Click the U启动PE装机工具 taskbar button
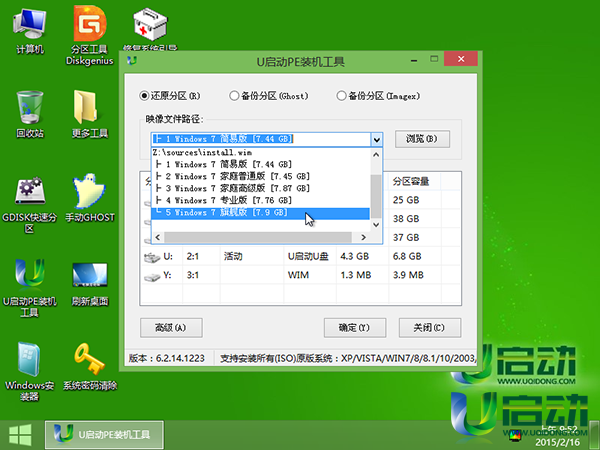Viewport: 600px width, 450px height. click(x=104, y=435)
